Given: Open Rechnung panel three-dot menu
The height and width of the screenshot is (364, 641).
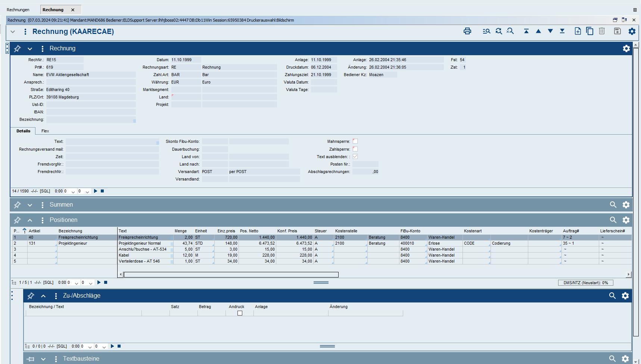Looking at the screenshot, I should (43, 48).
